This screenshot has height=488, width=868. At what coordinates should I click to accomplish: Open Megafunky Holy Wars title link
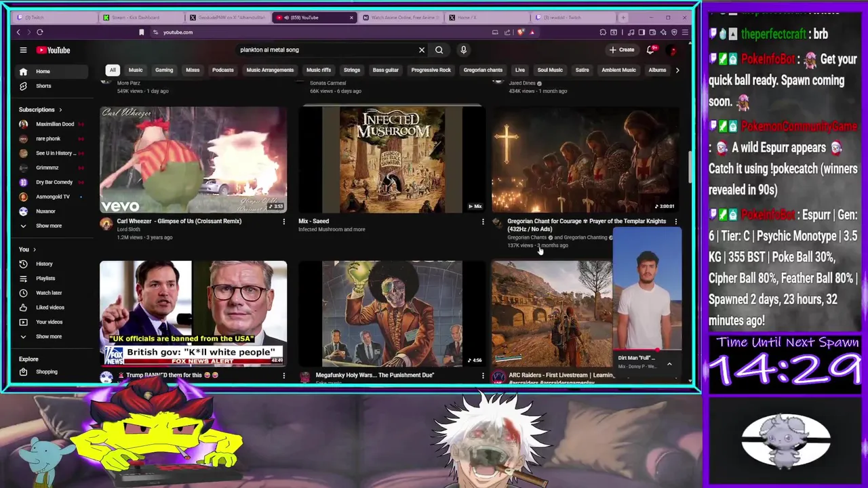(x=374, y=375)
